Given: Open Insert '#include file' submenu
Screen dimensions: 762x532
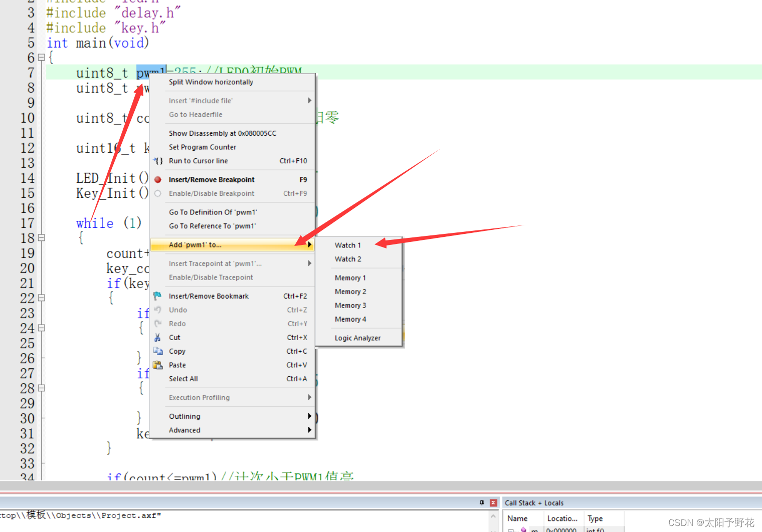Looking at the screenshot, I should click(233, 101).
